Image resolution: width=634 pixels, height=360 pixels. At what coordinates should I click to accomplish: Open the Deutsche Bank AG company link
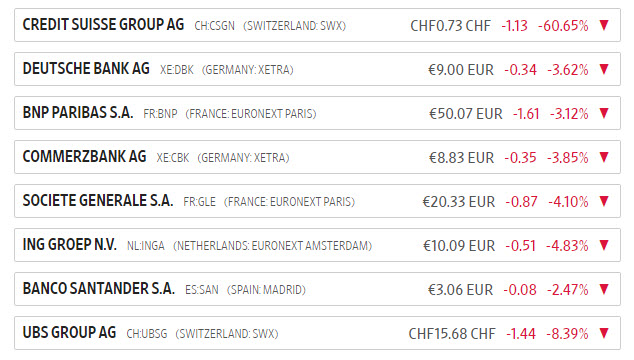(86, 69)
